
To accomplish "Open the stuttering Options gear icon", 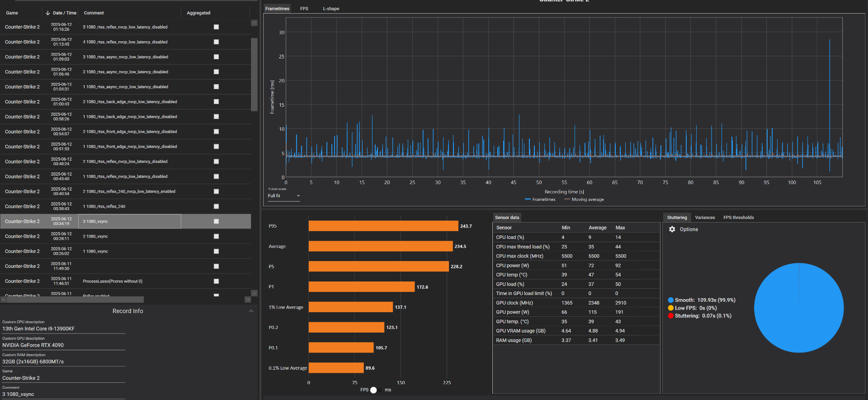I will [x=672, y=229].
